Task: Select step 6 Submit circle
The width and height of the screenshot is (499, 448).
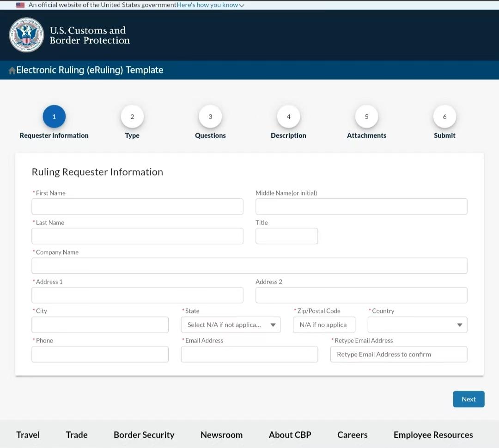Action: (444, 117)
